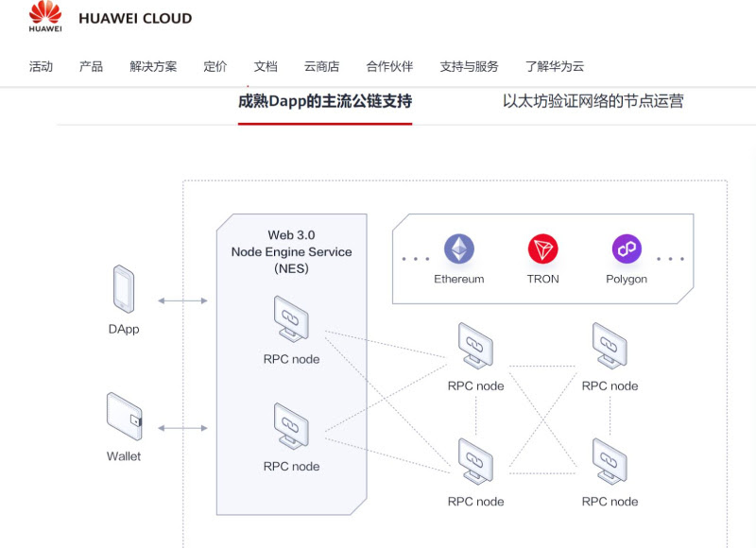
Task: Click the lower RPC node icon inside the NES box
Action: pyautogui.click(x=291, y=426)
